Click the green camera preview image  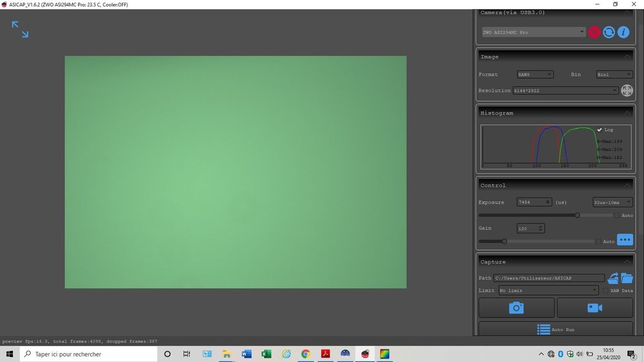[235, 172]
